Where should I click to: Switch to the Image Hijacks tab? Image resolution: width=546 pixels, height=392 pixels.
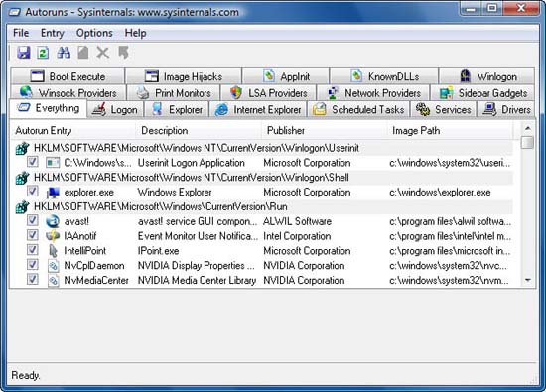(x=184, y=76)
